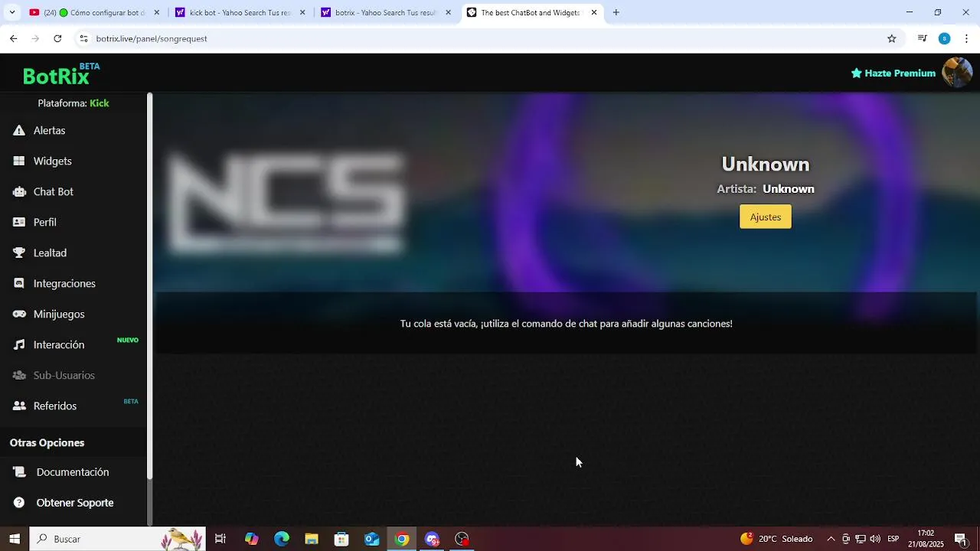Screen dimensions: 980x551
Task: Open Outlook from taskbar
Action: [x=371, y=539]
